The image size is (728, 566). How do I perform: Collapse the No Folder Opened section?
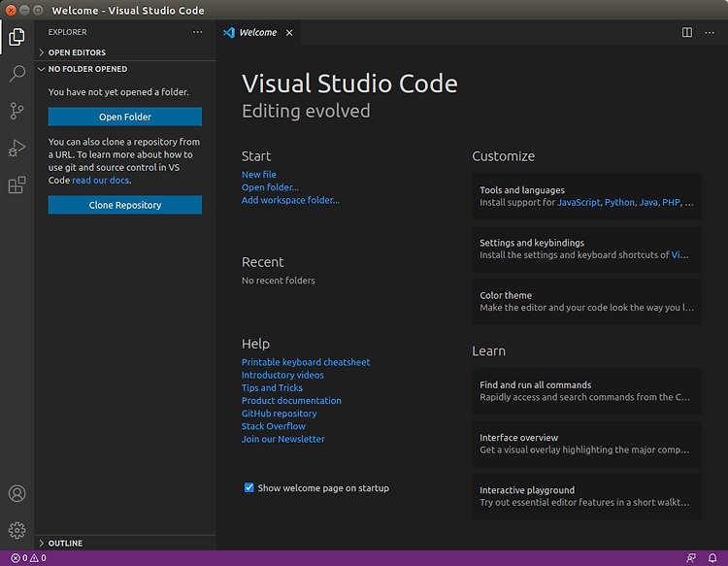point(125,69)
